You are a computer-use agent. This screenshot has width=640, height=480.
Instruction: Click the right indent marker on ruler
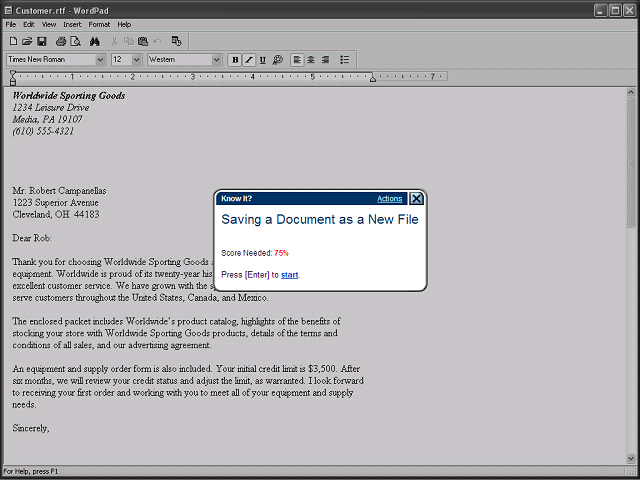pos(372,79)
